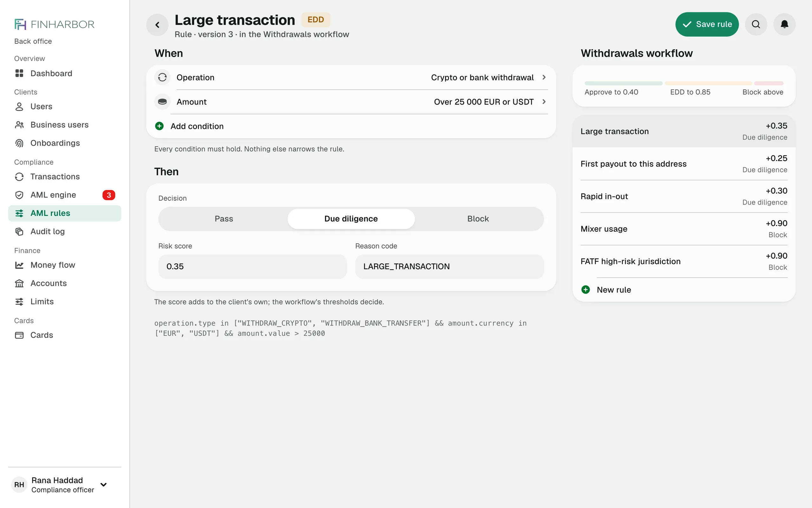Click the green plus next to Add condition
The height and width of the screenshot is (508, 812).
[x=159, y=126]
